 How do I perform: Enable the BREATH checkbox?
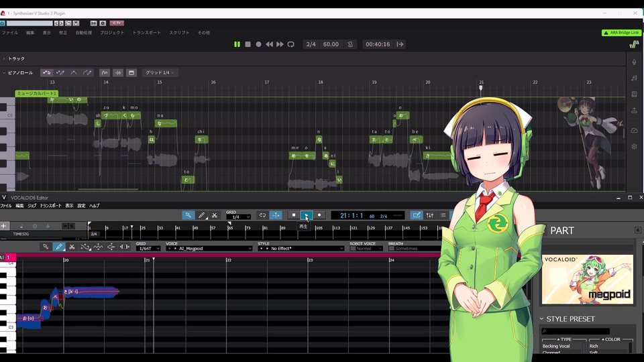(391, 249)
